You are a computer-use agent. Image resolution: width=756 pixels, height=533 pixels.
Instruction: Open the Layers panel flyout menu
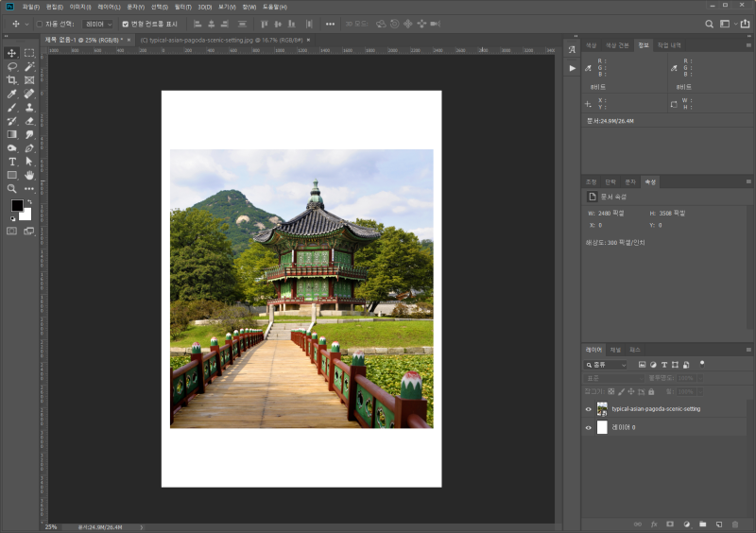click(748, 350)
